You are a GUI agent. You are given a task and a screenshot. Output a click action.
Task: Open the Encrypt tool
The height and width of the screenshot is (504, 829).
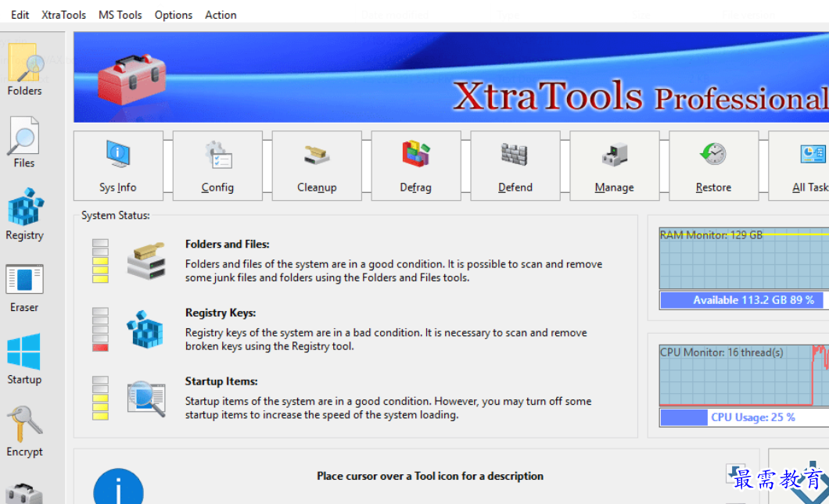[x=24, y=431]
